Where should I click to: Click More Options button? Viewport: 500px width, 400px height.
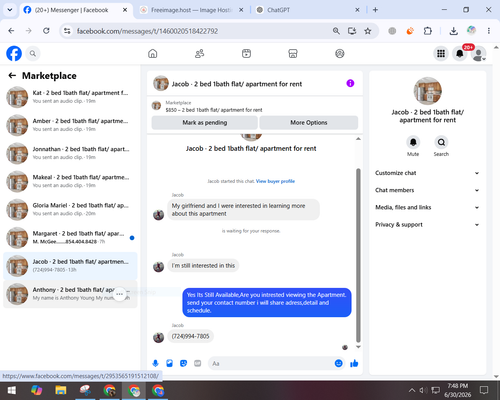[x=309, y=122]
